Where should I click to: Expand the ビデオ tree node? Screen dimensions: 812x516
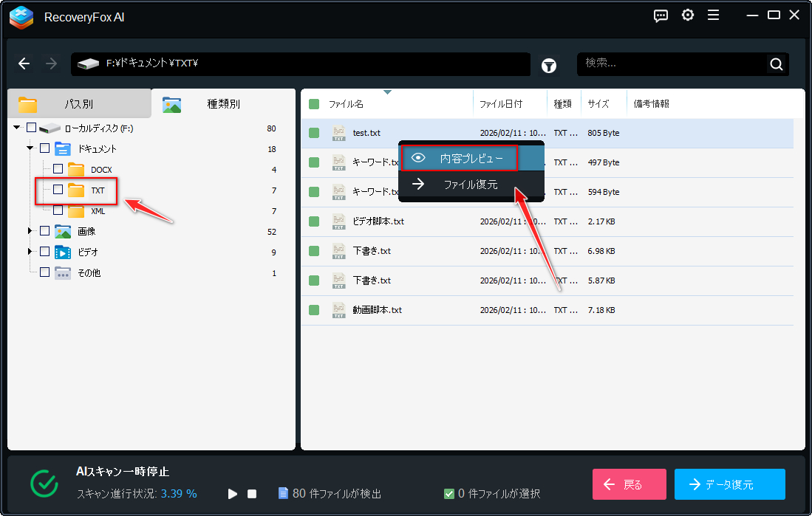tap(30, 252)
